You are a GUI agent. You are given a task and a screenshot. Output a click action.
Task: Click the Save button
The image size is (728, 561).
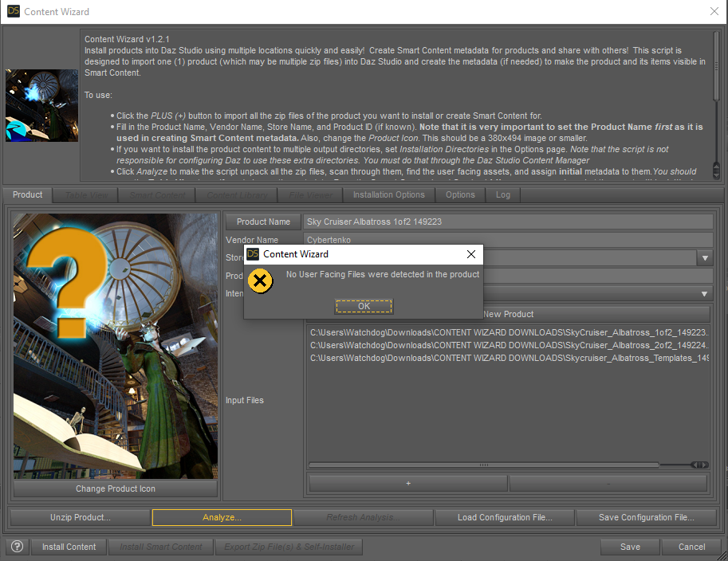click(630, 547)
